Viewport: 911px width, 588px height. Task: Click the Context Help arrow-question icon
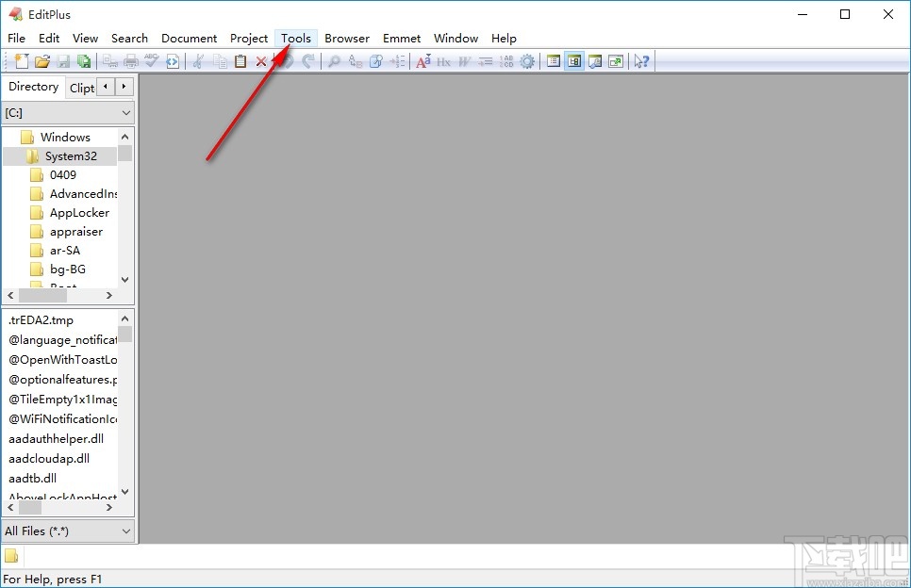click(641, 61)
